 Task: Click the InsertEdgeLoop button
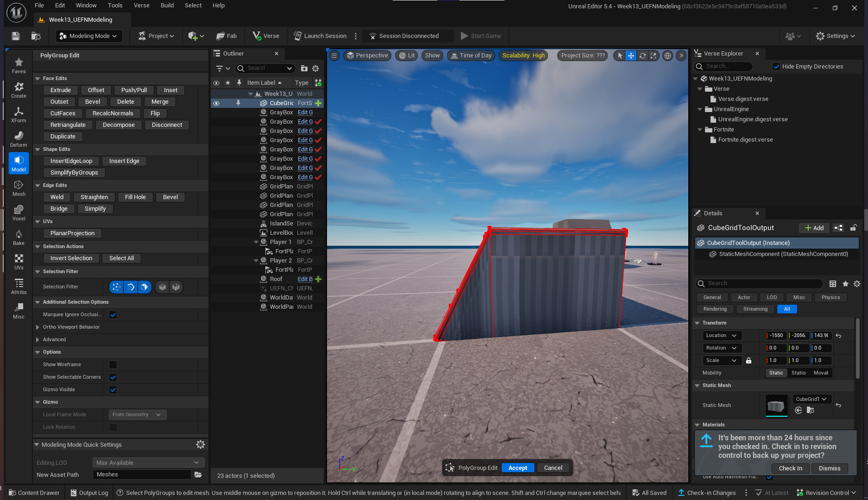click(x=71, y=161)
